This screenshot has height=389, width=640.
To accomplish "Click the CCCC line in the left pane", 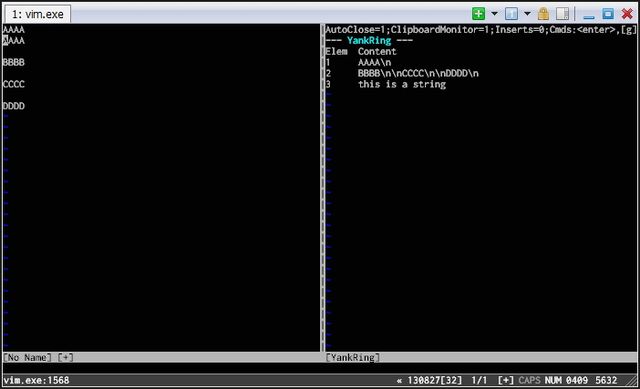I will 13,84.
